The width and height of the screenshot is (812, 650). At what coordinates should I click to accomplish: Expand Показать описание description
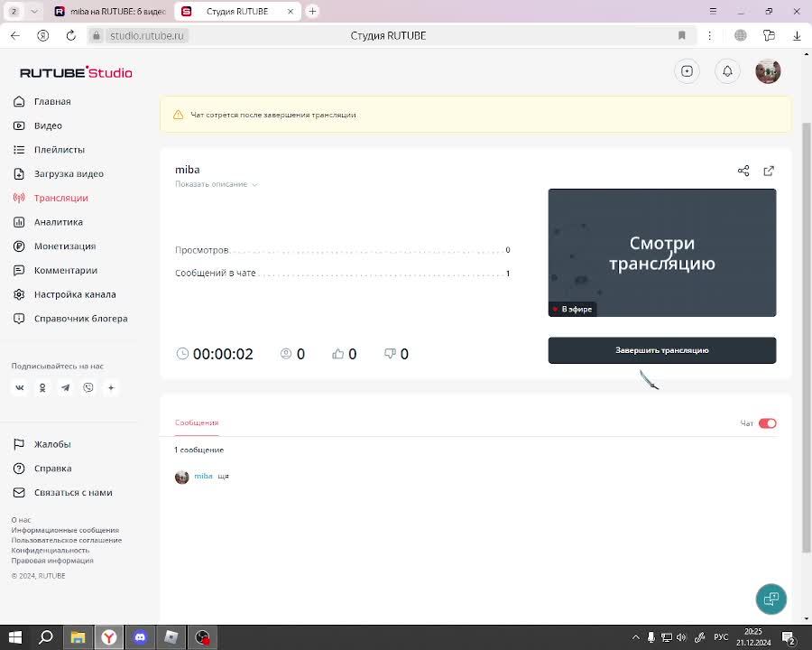(x=217, y=184)
